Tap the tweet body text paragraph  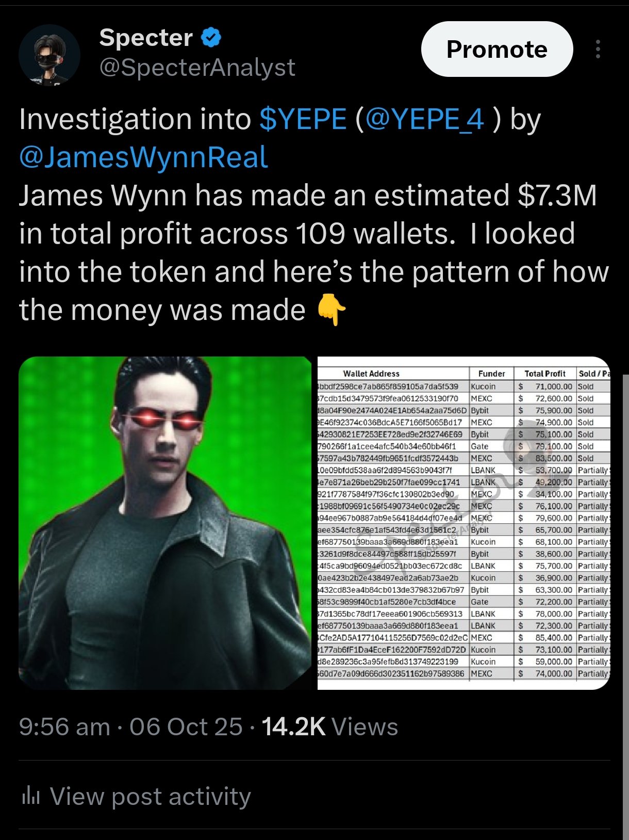point(314,215)
